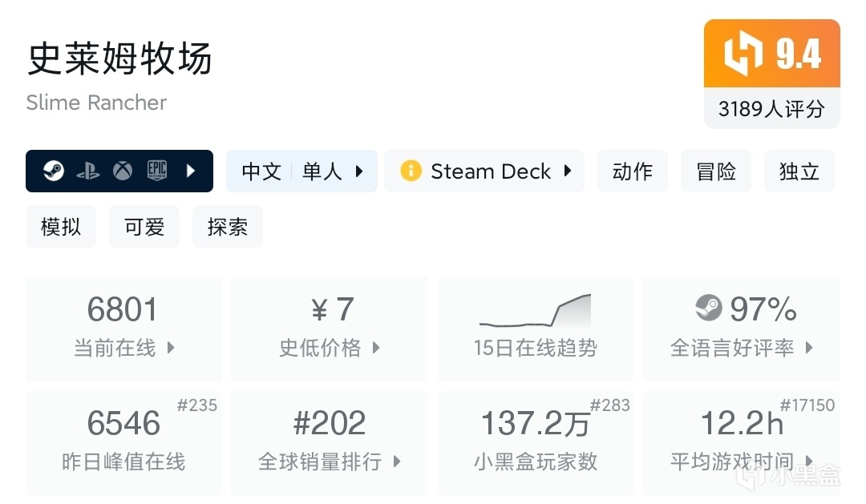Expand the 中文 单人 language details
This screenshot has height=504, width=866.
click(360, 171)
